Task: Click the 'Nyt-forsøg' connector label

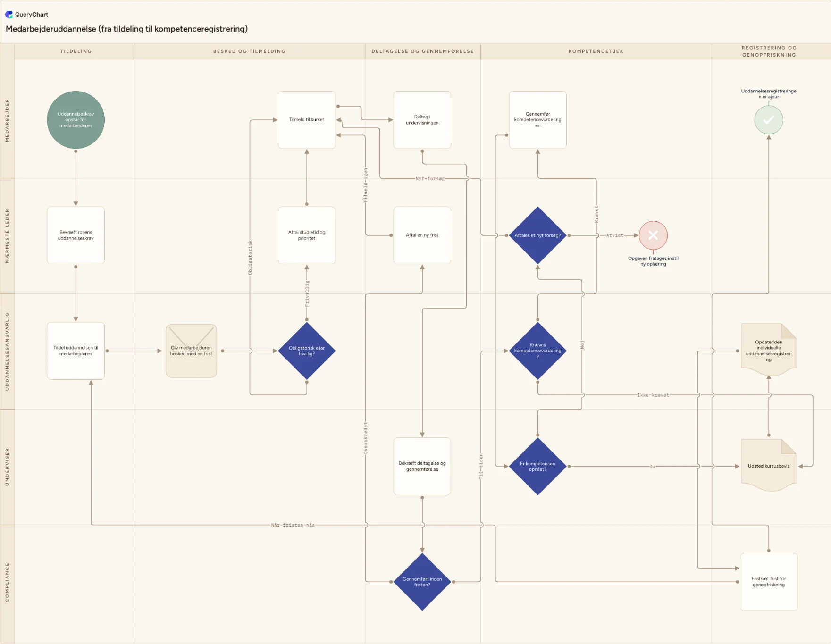Action: 430,179
